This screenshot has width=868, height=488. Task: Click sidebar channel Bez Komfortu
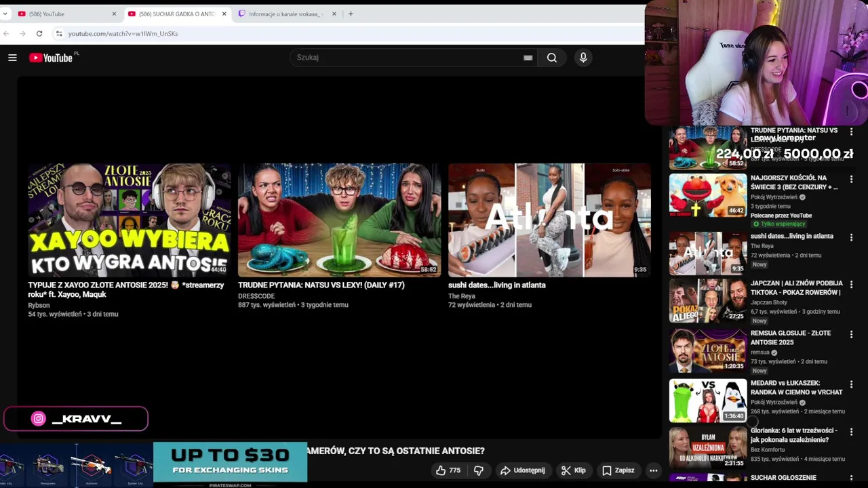pos(768,450)
